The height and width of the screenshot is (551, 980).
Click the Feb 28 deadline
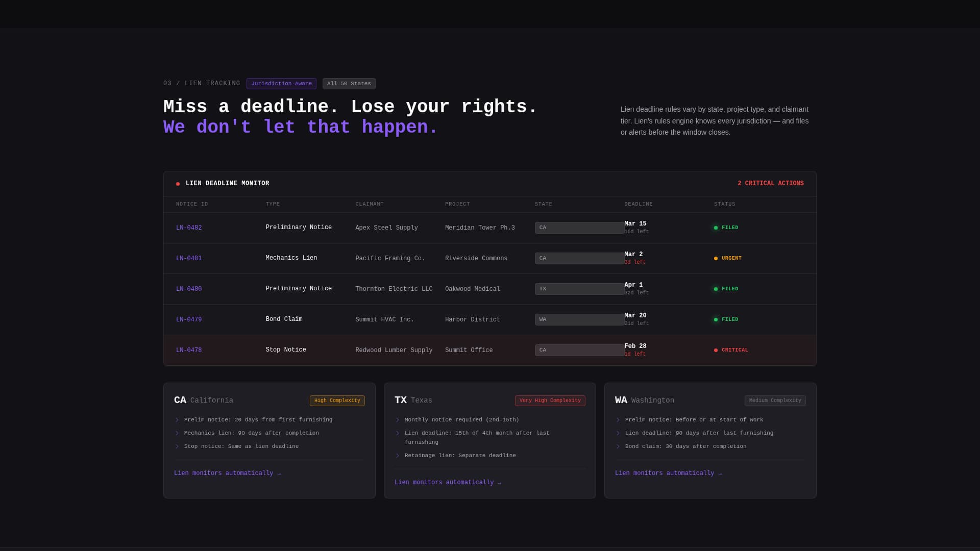coord(635,346)
